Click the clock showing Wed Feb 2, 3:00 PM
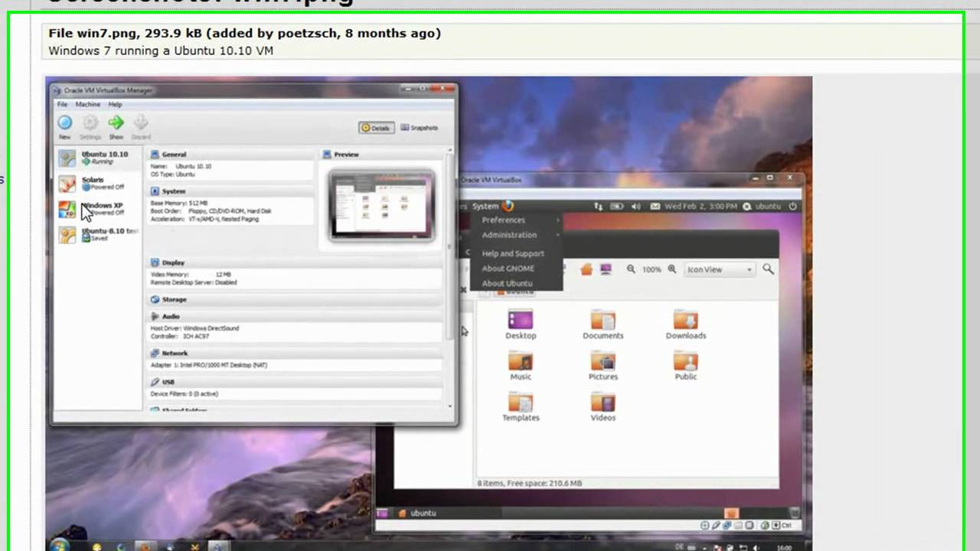Image resolution: width=980 pixels, height=551 pixels. pos(701,207)
